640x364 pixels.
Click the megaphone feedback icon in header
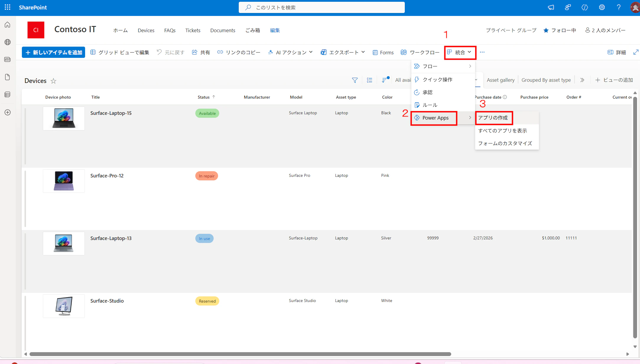551,7
